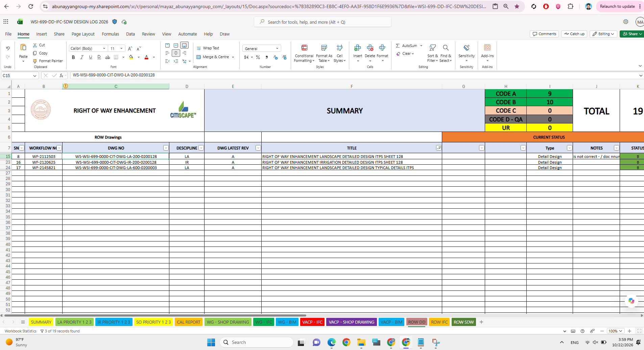644x350 pixels.
Task: Open the DESCIPLINE column filter dropdown
Action: point(201,148)
